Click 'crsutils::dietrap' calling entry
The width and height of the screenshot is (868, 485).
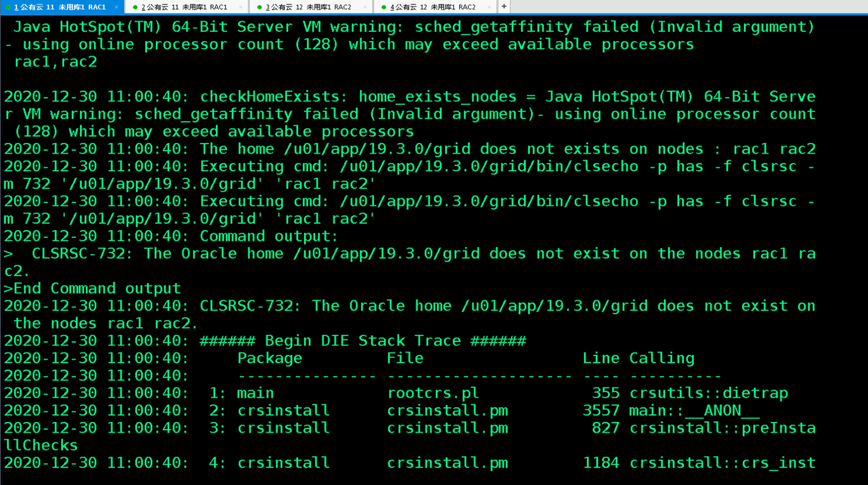coord(709,393)
